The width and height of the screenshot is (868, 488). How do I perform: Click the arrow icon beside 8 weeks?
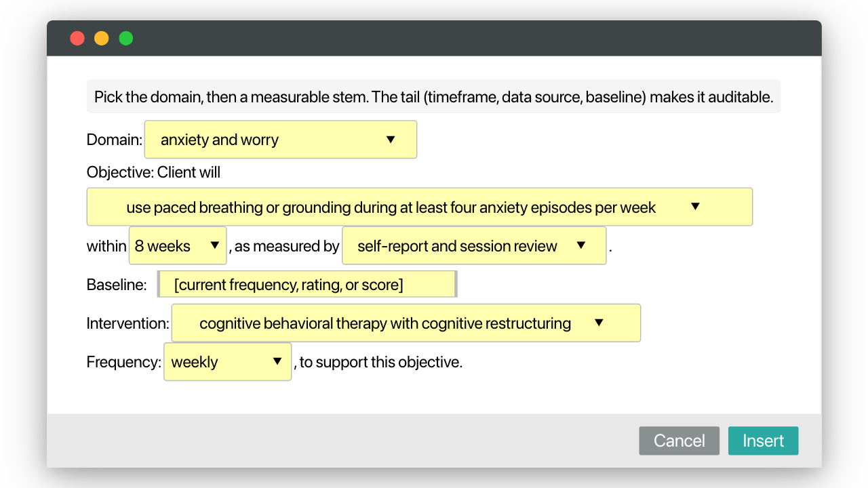(214, 245)
